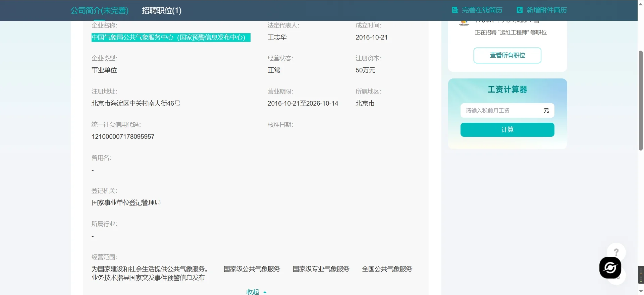Click the 工资计算器 heading
Screen dimensions: 644x295
(x=507, y=90)
